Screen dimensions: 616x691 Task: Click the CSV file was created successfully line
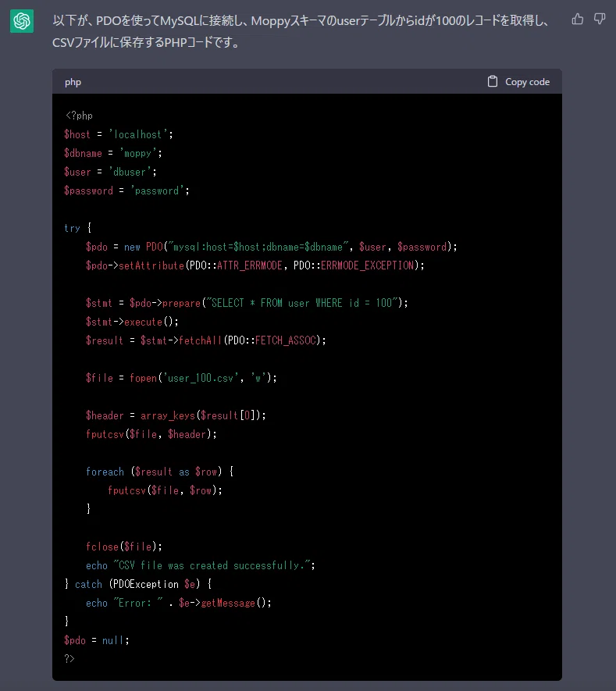[x=201, y=565]
